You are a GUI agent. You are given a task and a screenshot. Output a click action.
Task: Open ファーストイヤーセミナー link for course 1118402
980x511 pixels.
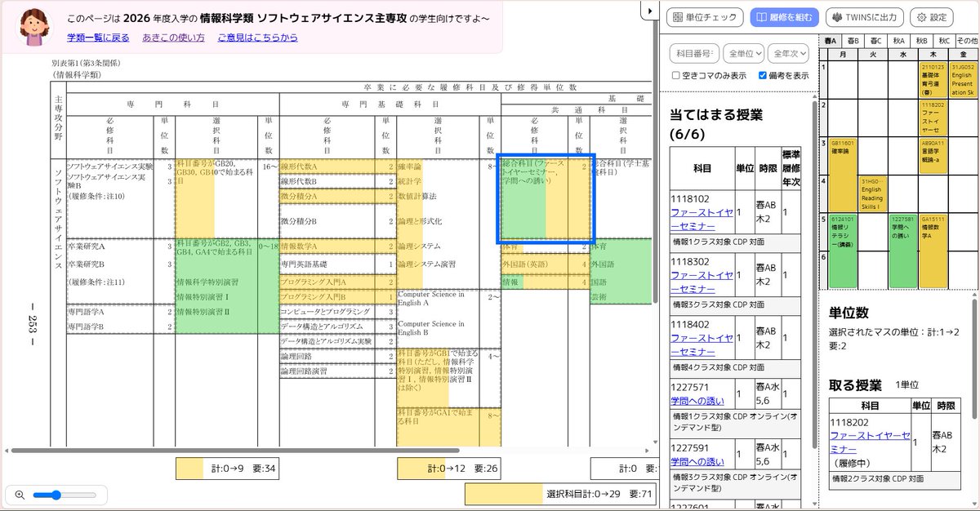702,344
